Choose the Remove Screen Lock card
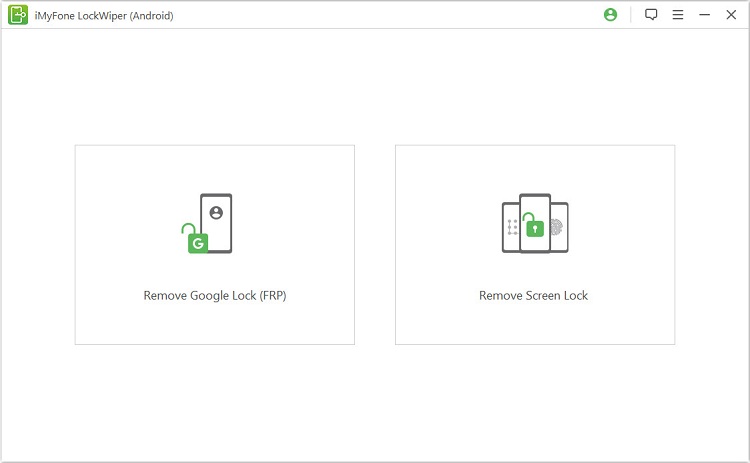This screenshot has height=463, width=750. pos(534,245)
